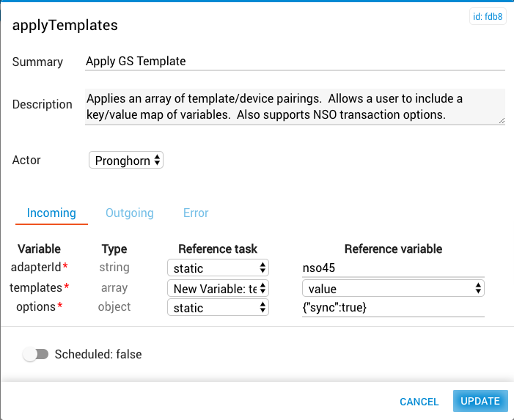Image resolution: width=514 pixels, height=420 pixels.
Task: Click the string type label
Action: (114, 268)
